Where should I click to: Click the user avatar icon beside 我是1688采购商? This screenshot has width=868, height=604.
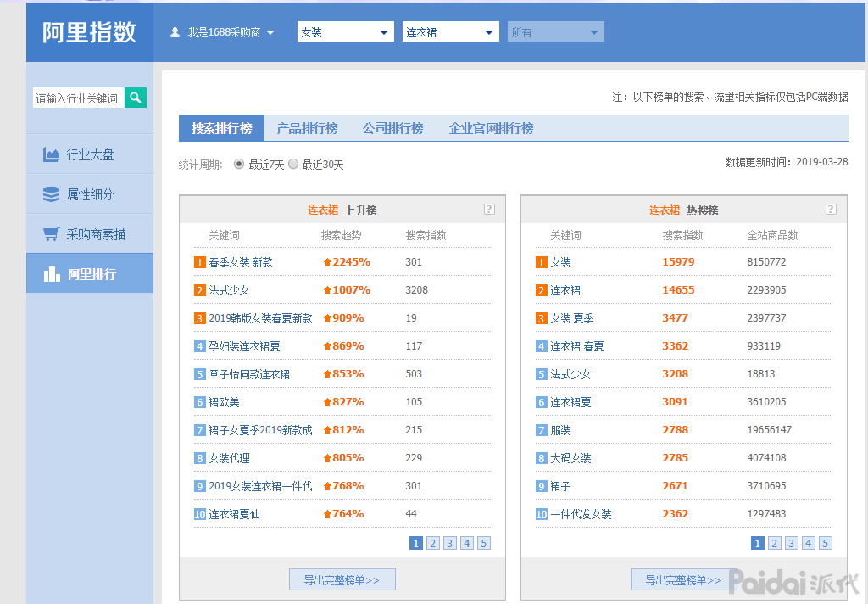[175, 32]
